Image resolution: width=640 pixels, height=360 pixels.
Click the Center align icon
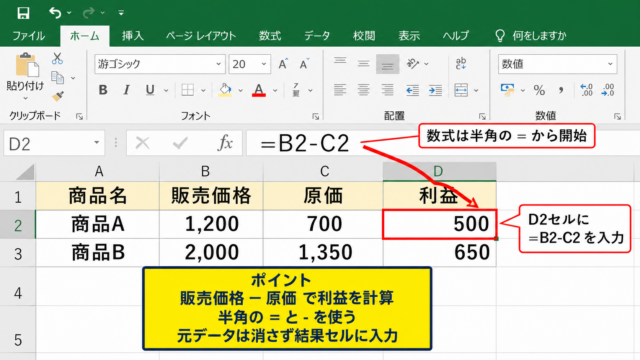[x=363, y=90]
